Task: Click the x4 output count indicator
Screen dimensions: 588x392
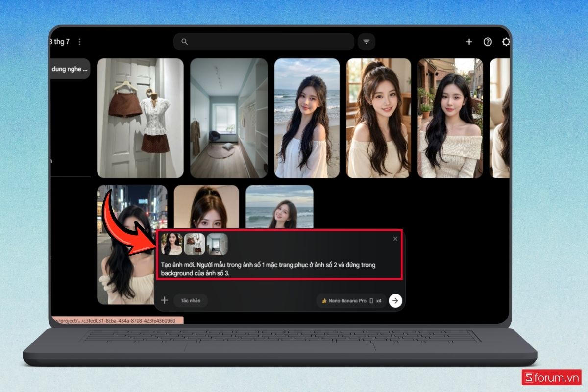Action: click(379, 301)
